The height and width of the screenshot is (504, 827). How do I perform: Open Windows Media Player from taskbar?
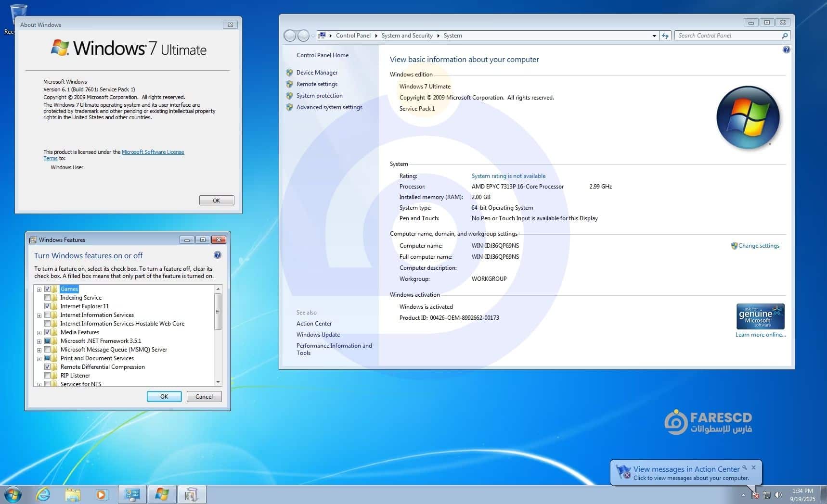pos(102,494)
